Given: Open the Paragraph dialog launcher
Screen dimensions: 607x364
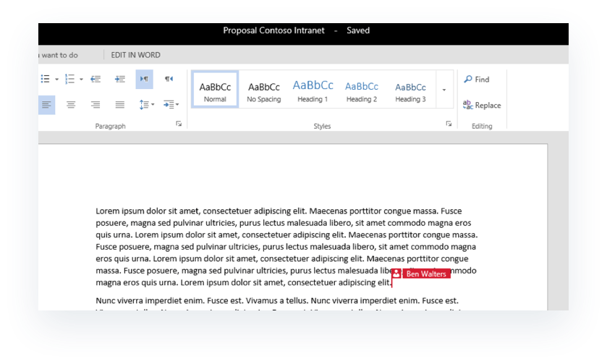Looking at the screenshot, I should [x=179, y=124].
